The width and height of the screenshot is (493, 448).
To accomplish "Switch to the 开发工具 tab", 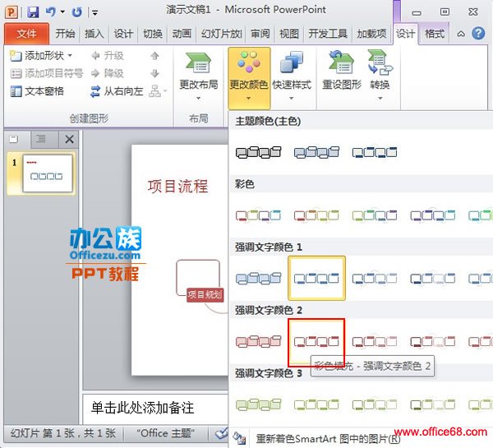I will pos(328,34).
